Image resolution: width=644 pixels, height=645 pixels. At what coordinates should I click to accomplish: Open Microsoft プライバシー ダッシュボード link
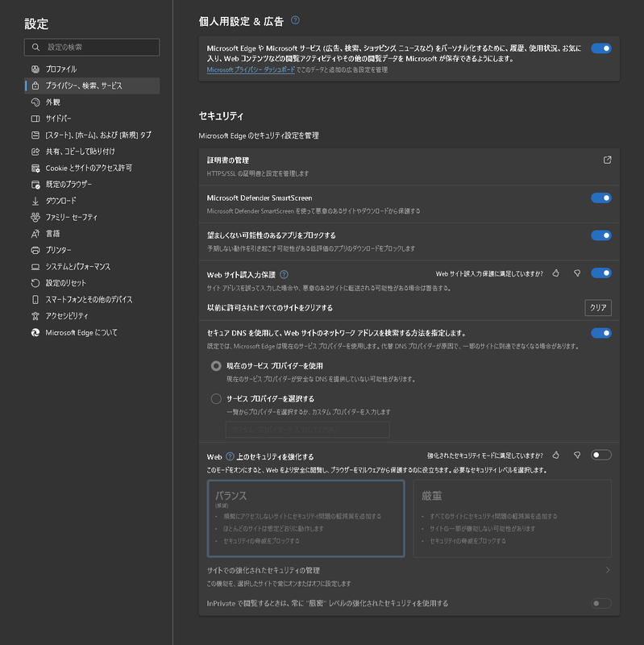coord(251,70)
